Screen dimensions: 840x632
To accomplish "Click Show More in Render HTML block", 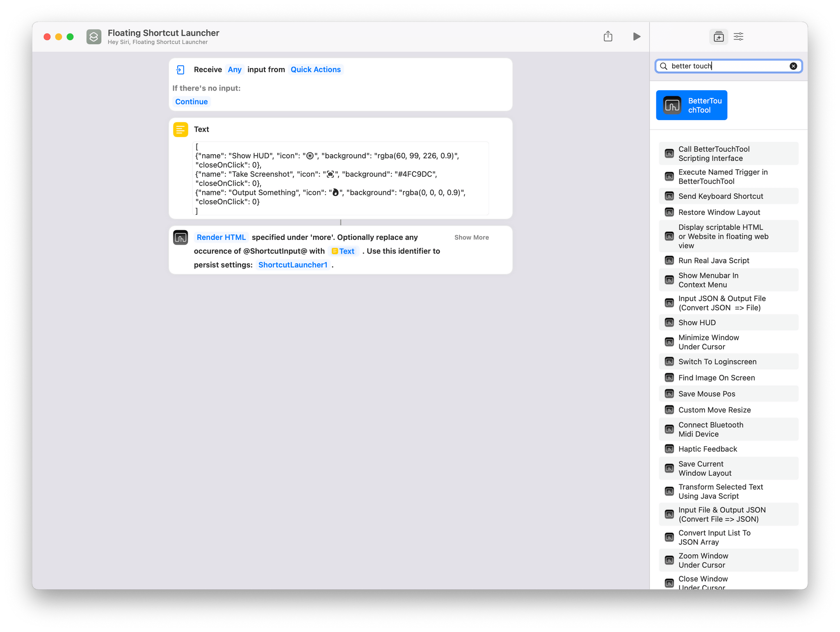I will [x=471, y=237].
